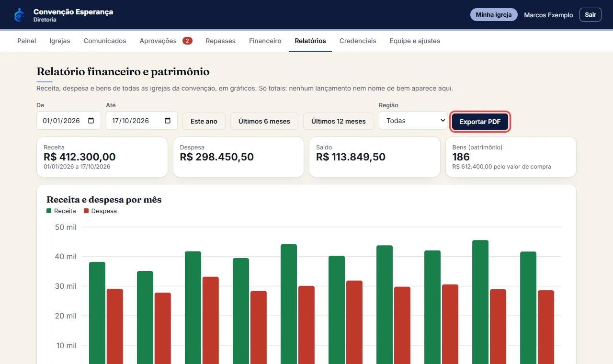Image resolution: width=613 pixels, height=364 pixels.
Task: Click green Receita legend swatch
Action: [x=49, y=211]
